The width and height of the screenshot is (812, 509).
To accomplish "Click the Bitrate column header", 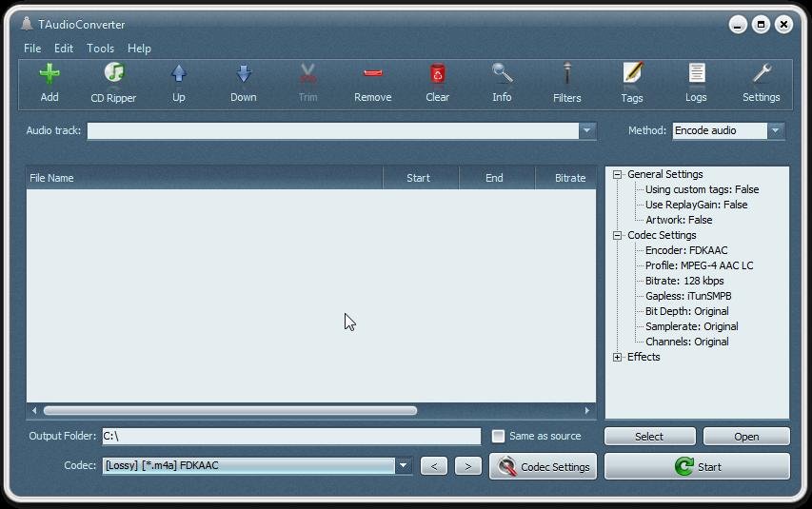I will 565,178.
